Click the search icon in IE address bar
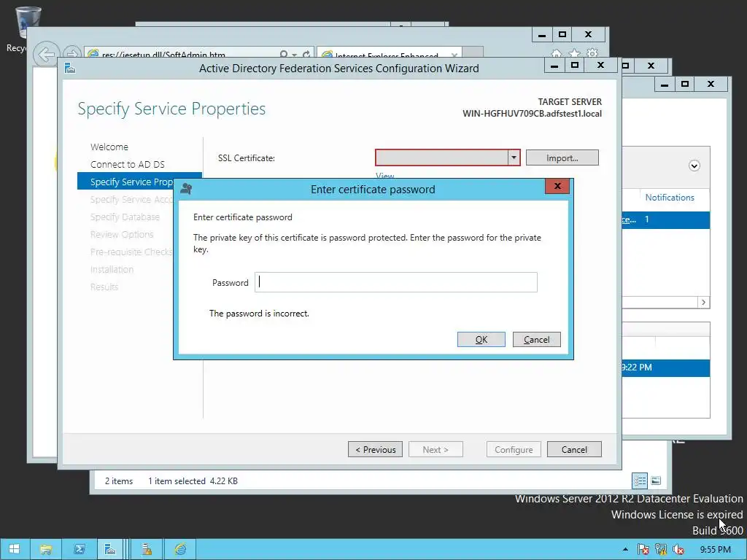The width and height of the screenshot is (747, 560). coord(284,54)
